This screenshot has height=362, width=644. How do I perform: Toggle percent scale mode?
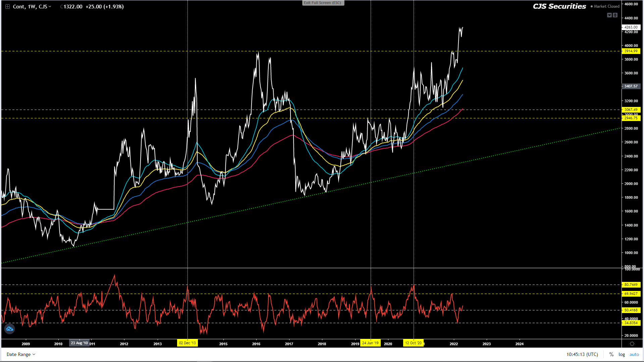click(611, 354)
